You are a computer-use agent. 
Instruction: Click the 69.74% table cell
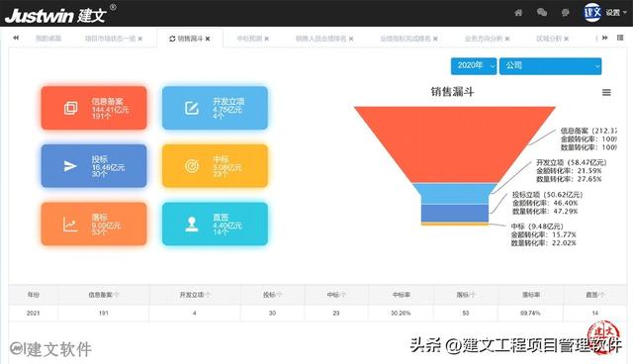click(x=530, y=314)
